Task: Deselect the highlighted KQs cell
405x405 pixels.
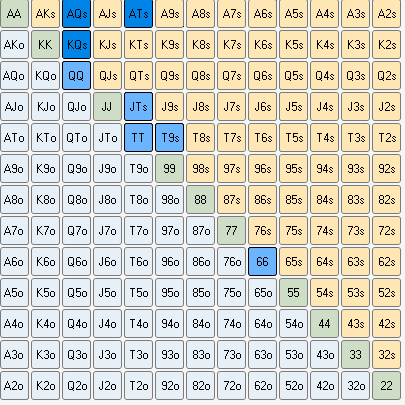Action: (x=76, y=45)
